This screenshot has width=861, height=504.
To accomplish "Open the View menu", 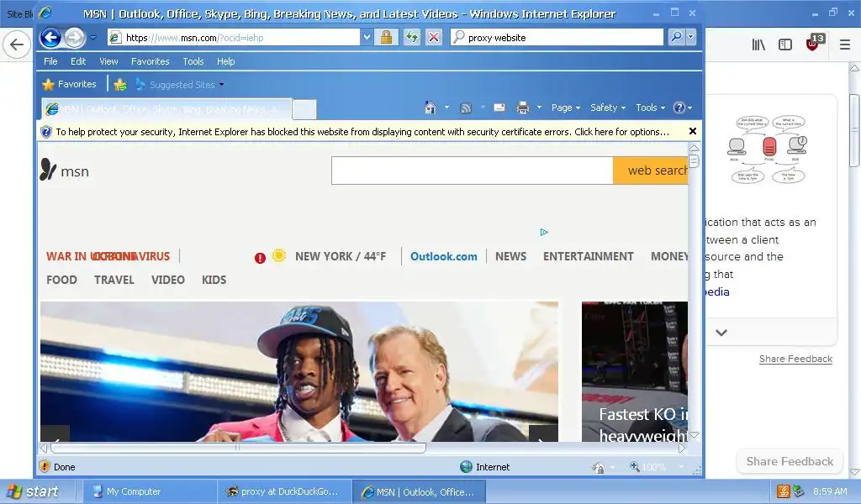I will pyautogui.click(x=108, y=61).
